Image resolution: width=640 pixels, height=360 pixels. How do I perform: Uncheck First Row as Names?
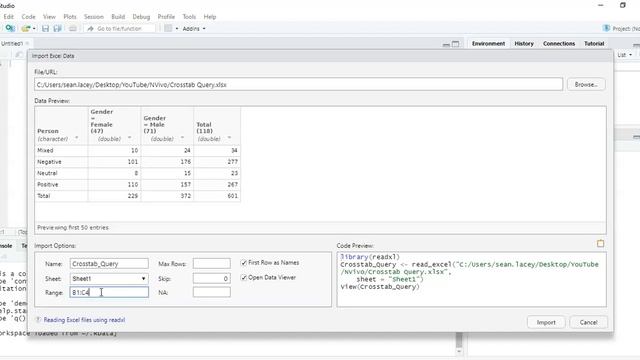(244, 263)
